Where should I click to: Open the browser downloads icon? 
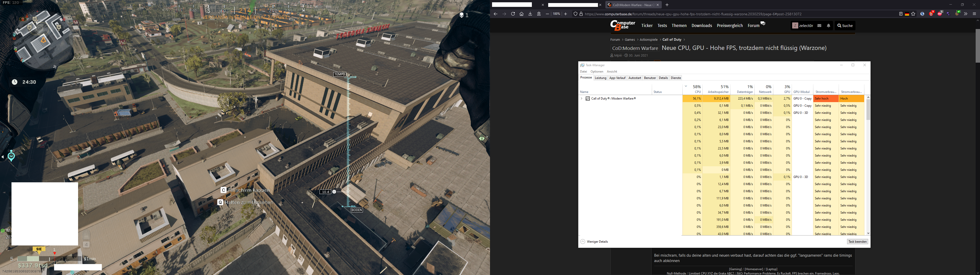tap(530, 14)
